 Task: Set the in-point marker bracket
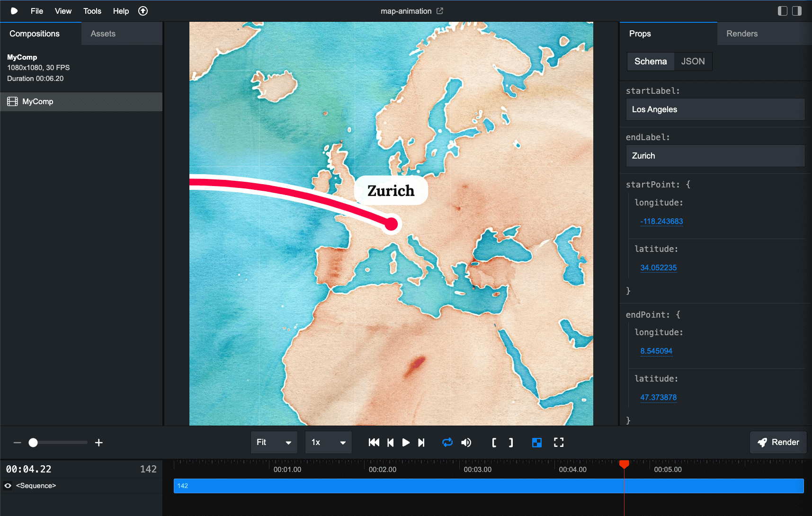point(494,443)
